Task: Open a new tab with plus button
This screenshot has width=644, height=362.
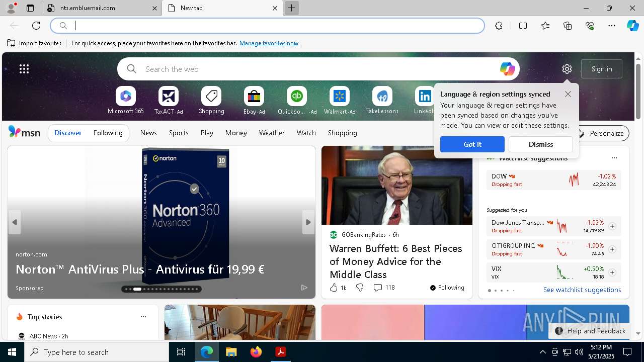Action: [x=291, y=8]
